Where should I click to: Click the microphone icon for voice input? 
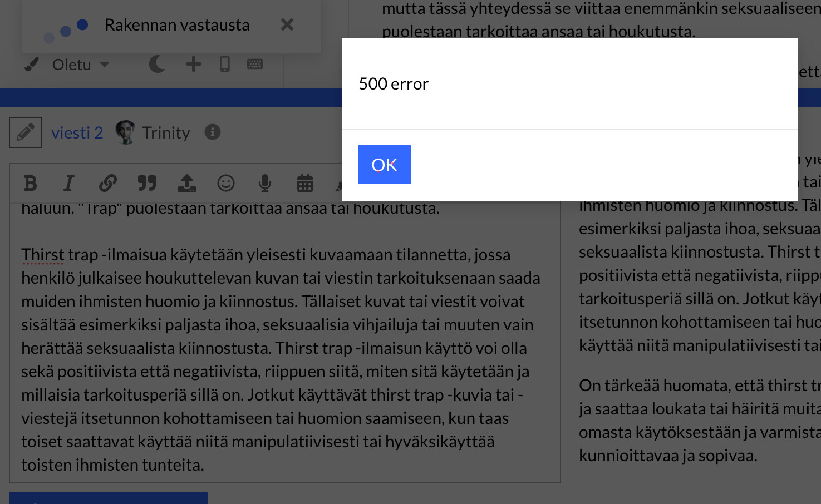pyautogui.click(x=265, y=183)
